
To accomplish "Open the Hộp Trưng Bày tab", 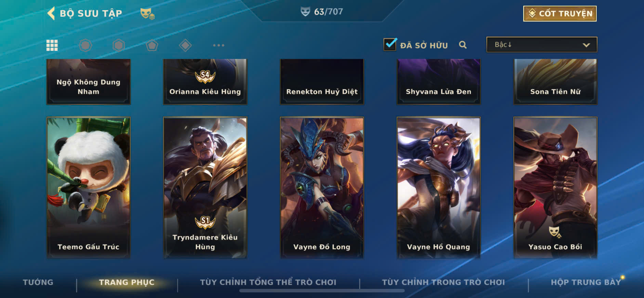I will [586, 282].
